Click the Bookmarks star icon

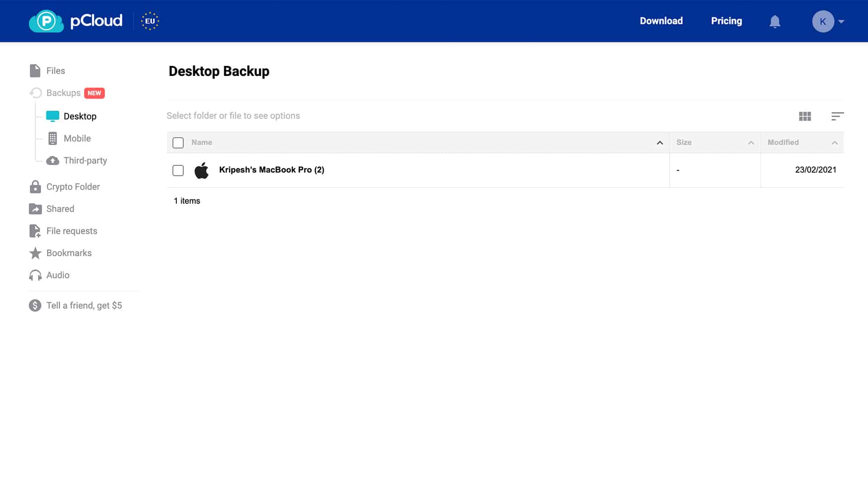click(35, 253)
